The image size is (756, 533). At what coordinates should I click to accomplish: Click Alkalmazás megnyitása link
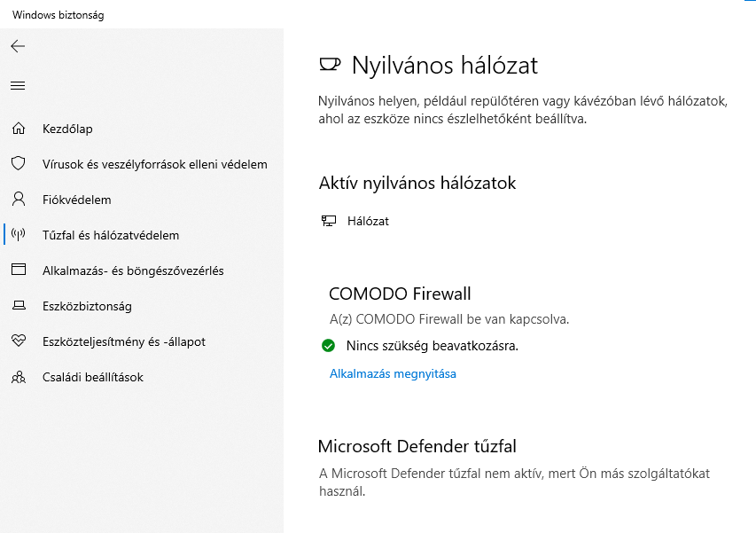click(393, 373)
